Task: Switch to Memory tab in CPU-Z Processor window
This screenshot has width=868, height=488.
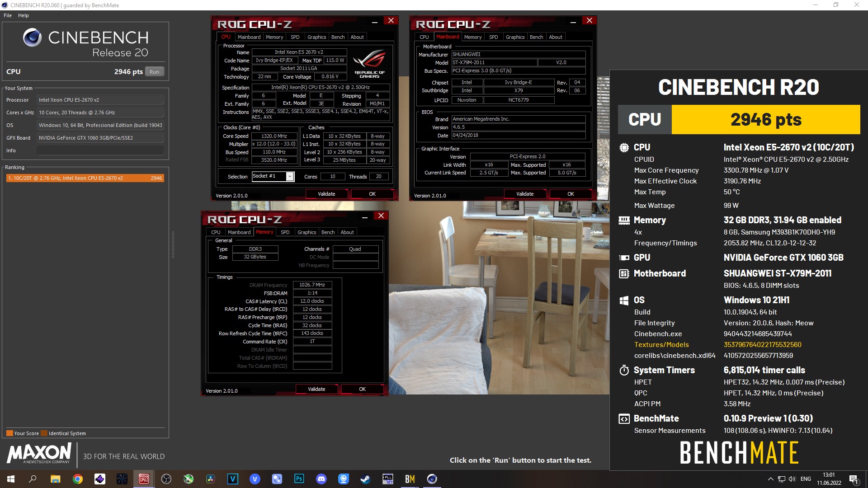Action: point(274,37)
